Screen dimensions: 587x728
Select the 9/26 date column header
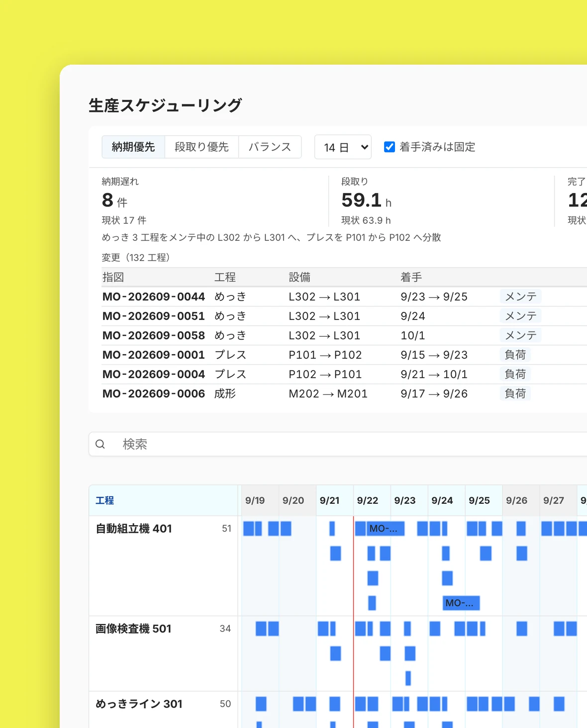coord(521,501)
